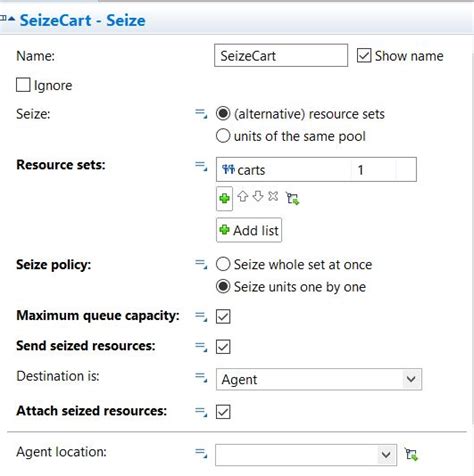Delete resource set with X icon

click(273, 196)
